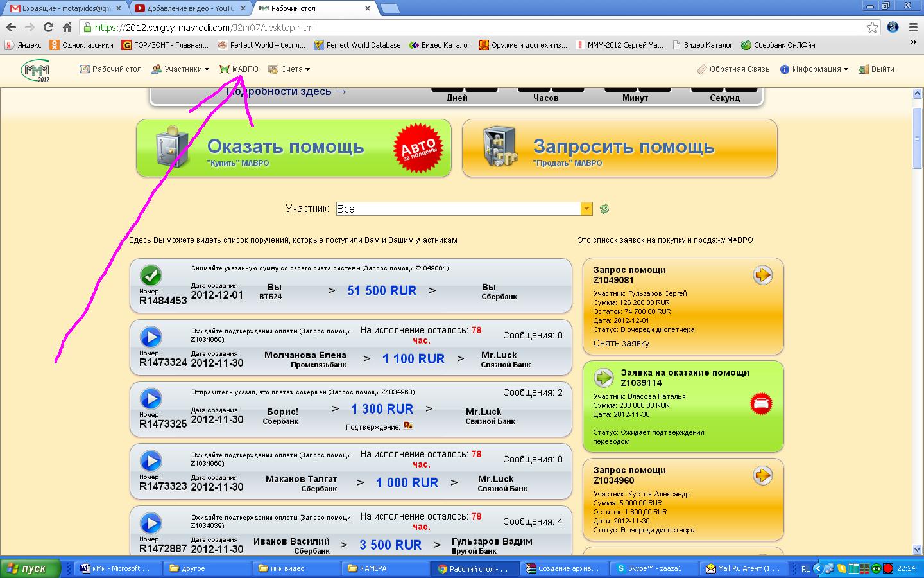924x578 pixels.
Task: Open the Perfect World Database bookmark
Action: pyautogui.click(x=357, y=45)
